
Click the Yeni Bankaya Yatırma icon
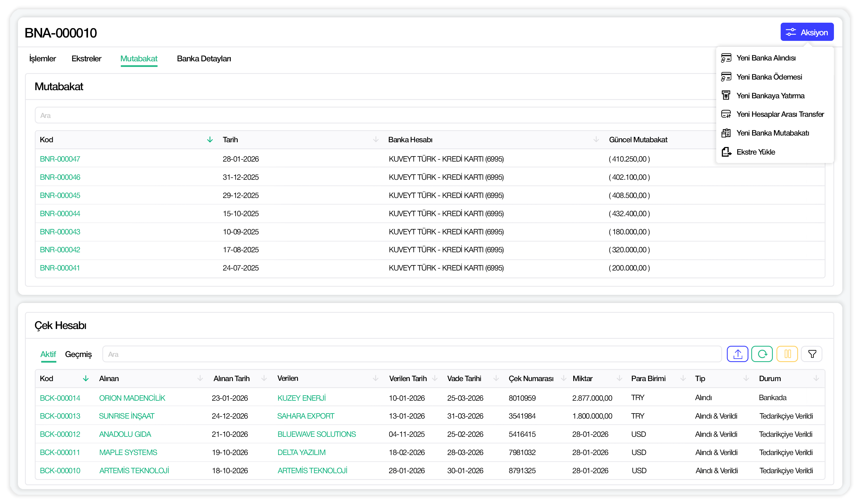pyautogui.click(x=726, y=95)
